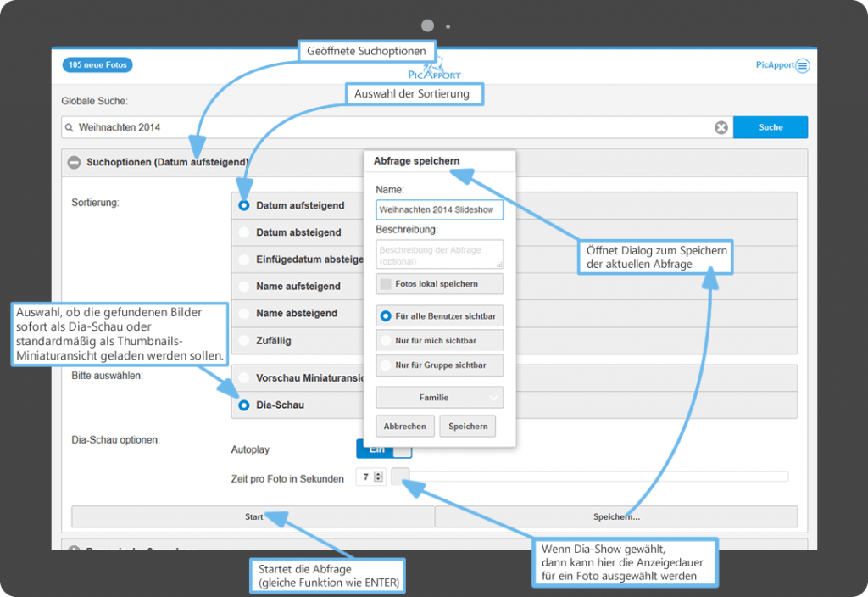This screenshot has width=868, height=597.
Task: Click Speichern in the save dialog
Action: click(467, 427)
